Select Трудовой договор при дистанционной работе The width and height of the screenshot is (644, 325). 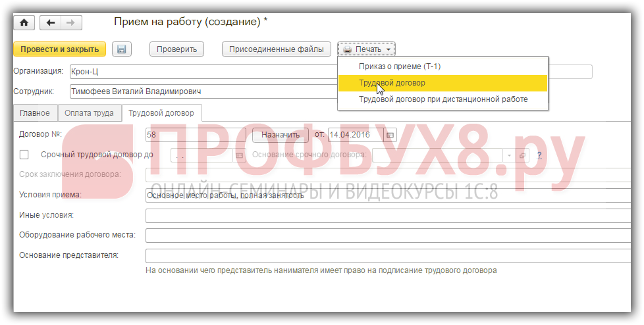tap(443, 99)
